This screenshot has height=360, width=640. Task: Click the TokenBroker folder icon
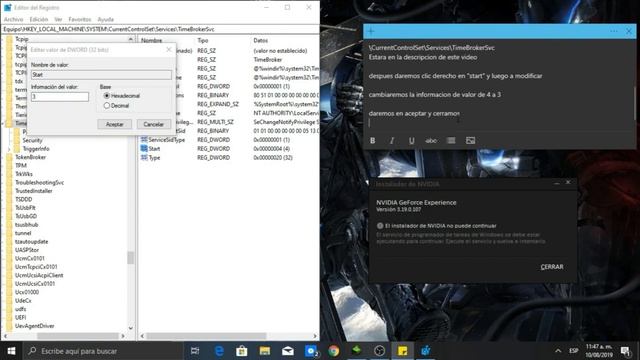click(x=9, y=157)
